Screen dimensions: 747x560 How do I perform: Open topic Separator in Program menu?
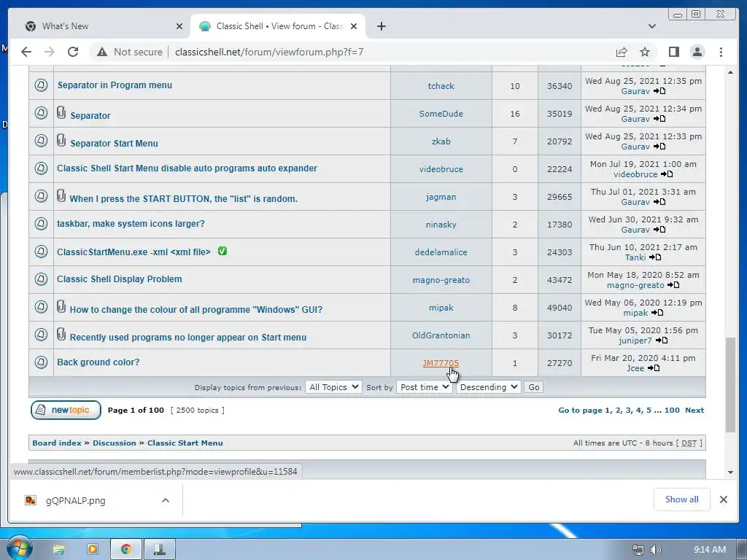pos(115,85)
